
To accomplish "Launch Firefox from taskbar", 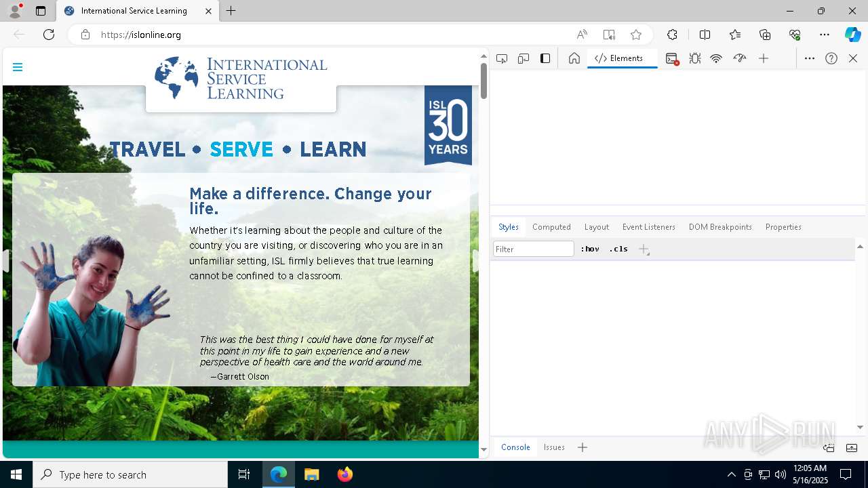I will click(345, 474).
